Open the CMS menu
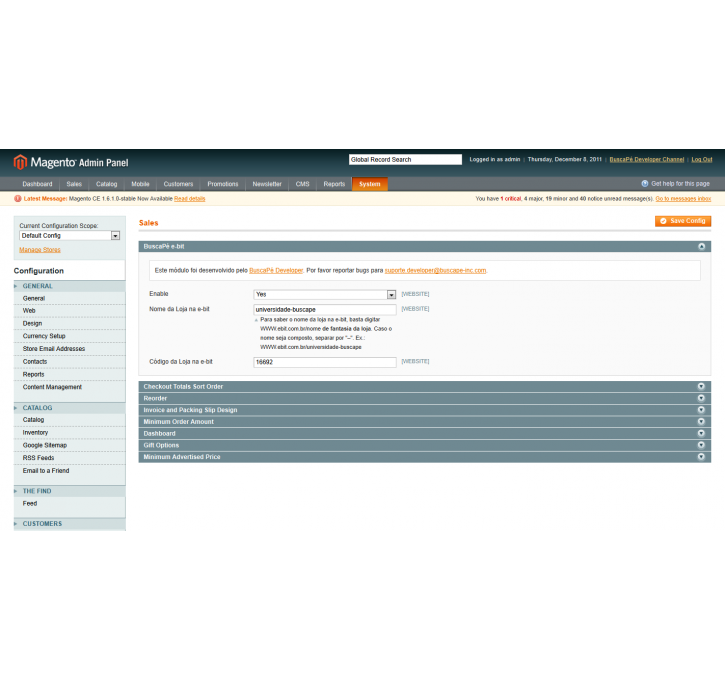The height and width of the screenshot is (680, 725). [x=302, y=184]
